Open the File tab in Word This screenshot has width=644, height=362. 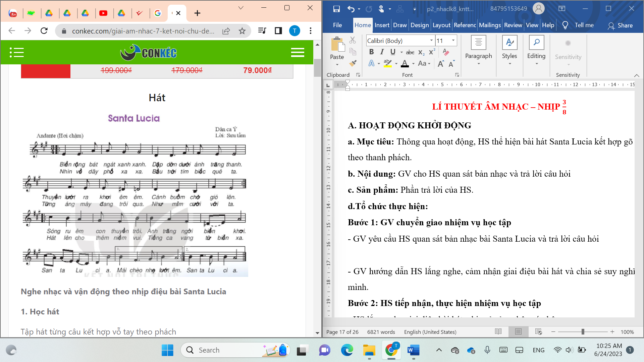click(337, 25)
